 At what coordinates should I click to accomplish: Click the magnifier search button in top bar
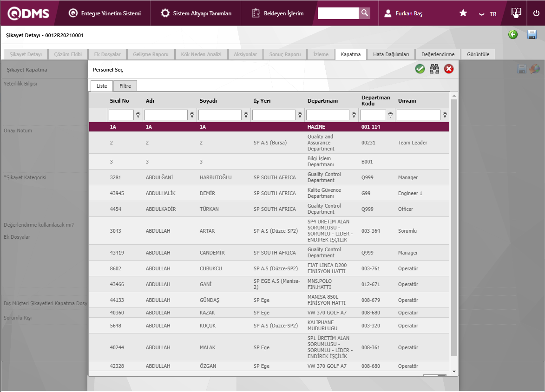coord(365,13)
